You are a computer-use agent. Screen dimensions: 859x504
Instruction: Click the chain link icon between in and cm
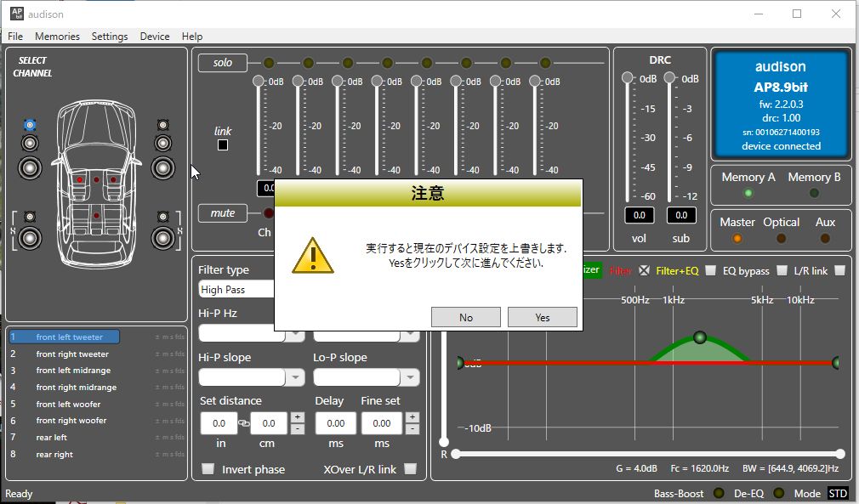click(x=244, y=423)
